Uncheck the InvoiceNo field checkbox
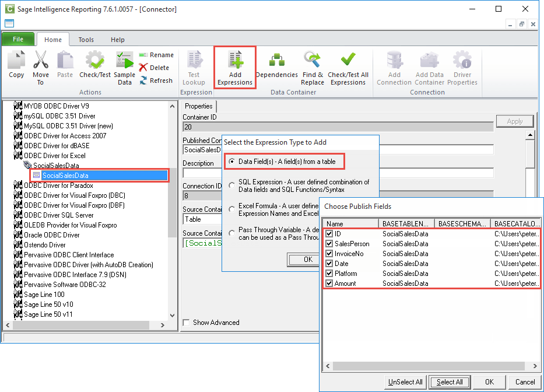 tap(329, 254)
